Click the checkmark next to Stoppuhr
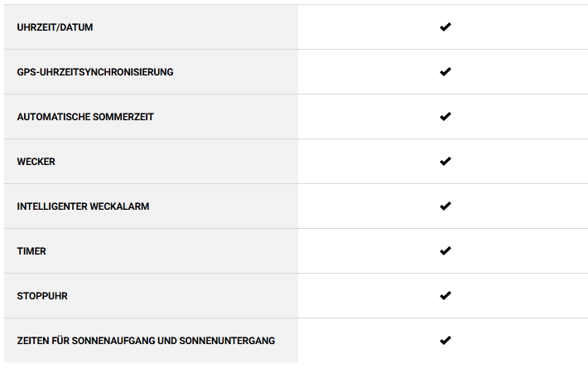This screenshot has height=369, width=588. point(445,296)
